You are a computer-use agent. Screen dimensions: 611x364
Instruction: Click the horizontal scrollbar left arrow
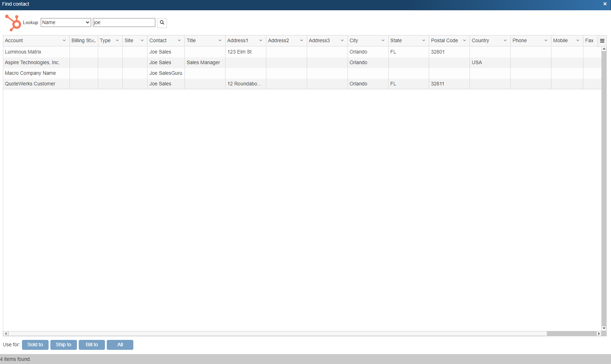6,334
